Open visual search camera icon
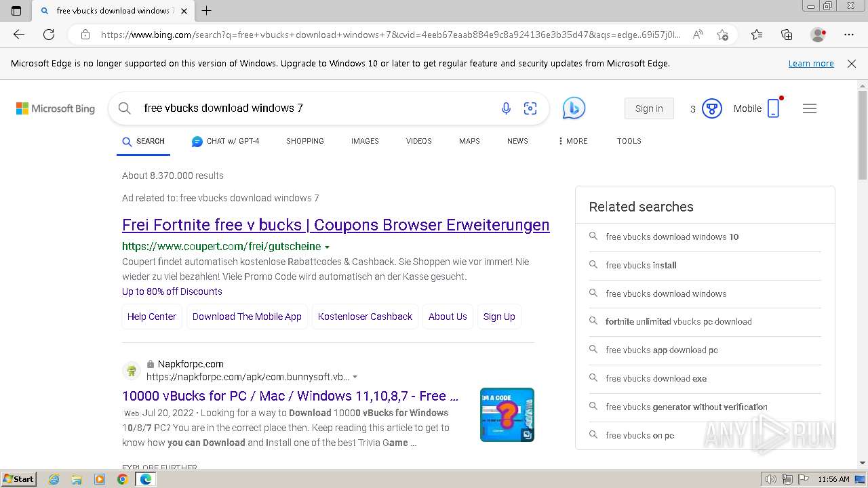The height and width of the screenshot is (488, 868). (x=530, y=108)
